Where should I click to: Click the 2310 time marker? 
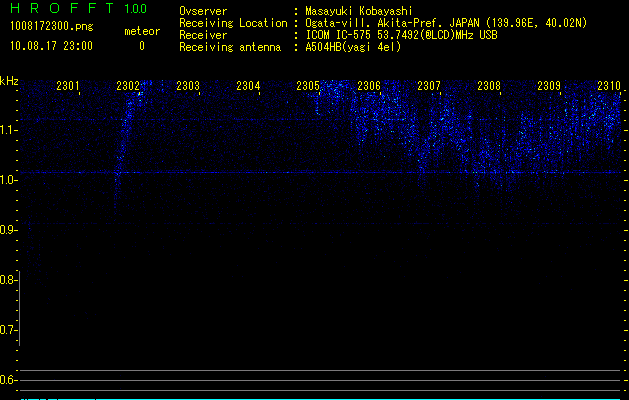(x=609, y=86)
